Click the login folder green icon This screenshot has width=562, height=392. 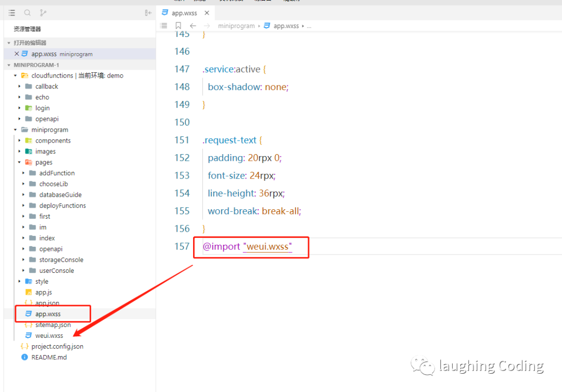point(29,108)
